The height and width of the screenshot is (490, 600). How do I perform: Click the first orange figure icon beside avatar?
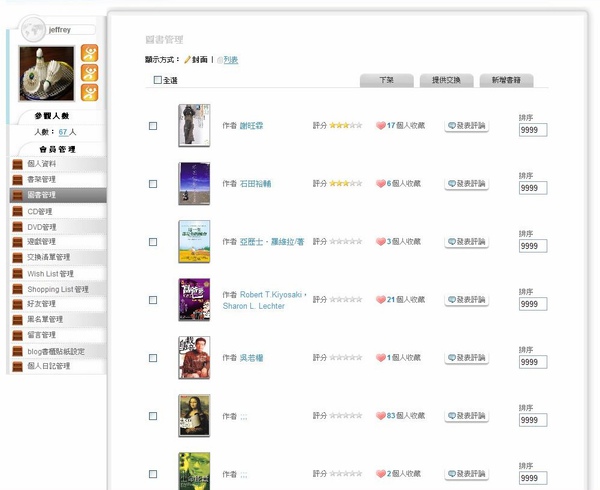click(x=90, y=53)
